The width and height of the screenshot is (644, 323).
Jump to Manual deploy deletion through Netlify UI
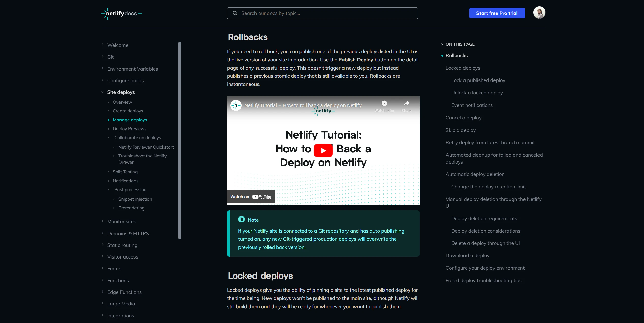[493, 203]
